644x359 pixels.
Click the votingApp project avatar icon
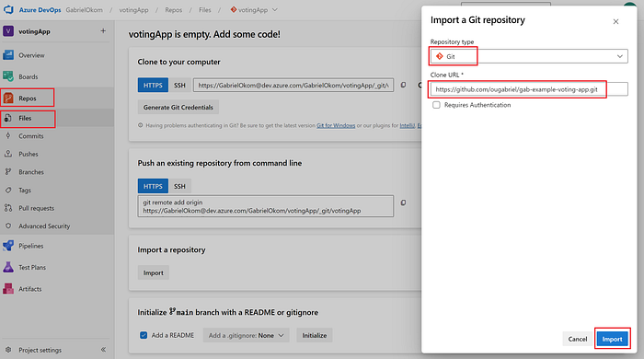pos(8,31)
